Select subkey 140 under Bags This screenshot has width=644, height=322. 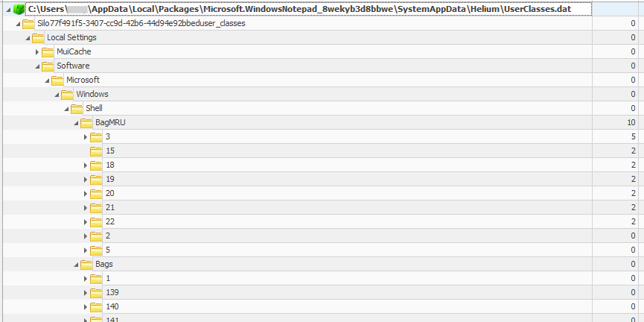click(112, 306)
